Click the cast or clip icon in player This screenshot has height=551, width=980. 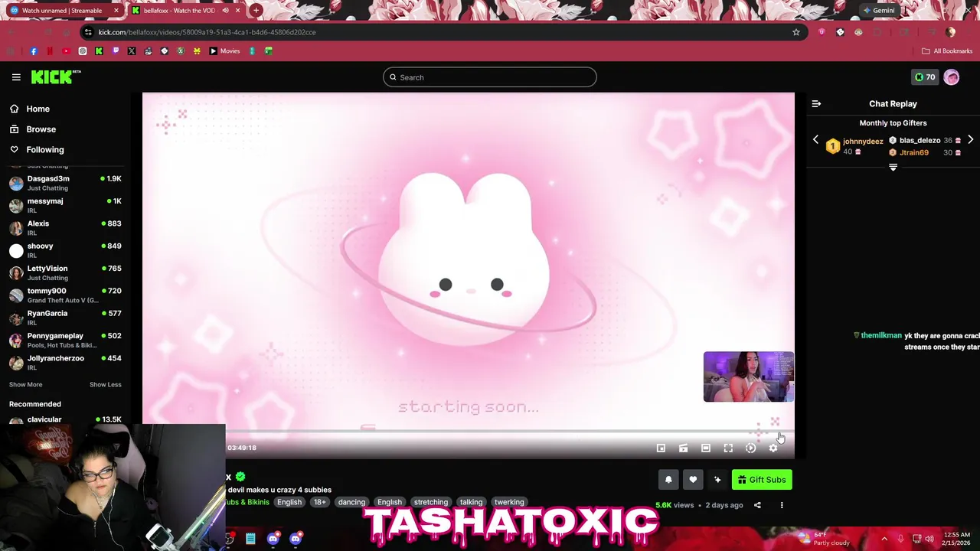[x=683, y=448]
